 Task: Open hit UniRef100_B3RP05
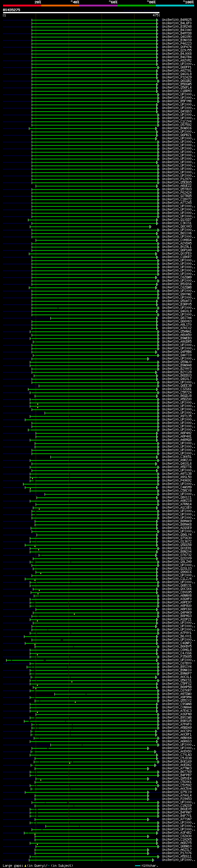[x=177, y=304]
